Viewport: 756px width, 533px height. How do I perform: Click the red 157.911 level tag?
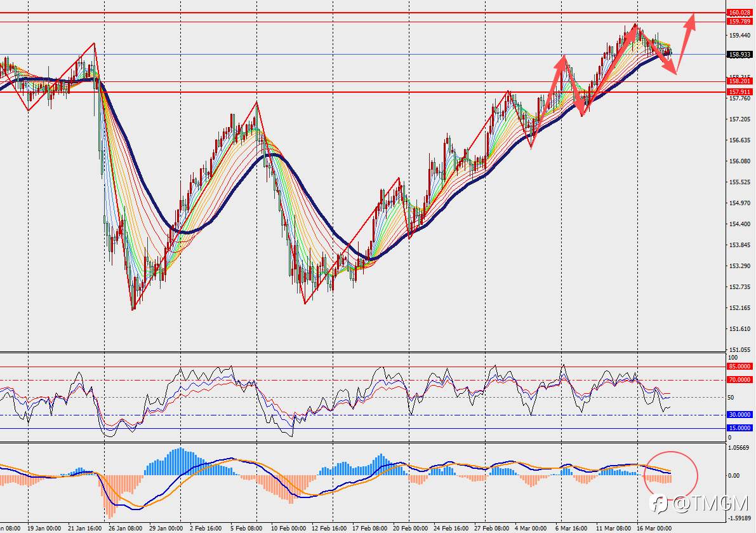(x=739, y=91)
